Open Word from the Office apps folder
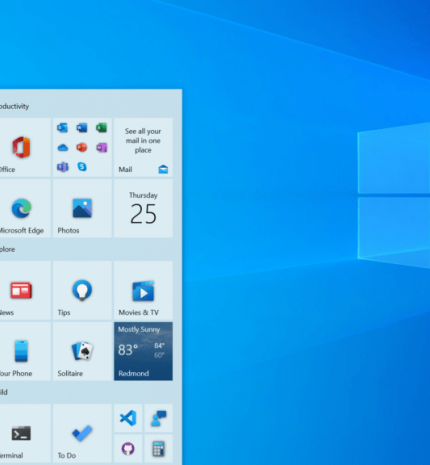Image resolution: width=430 pixels, height=465 pixels. coord(82,128)
